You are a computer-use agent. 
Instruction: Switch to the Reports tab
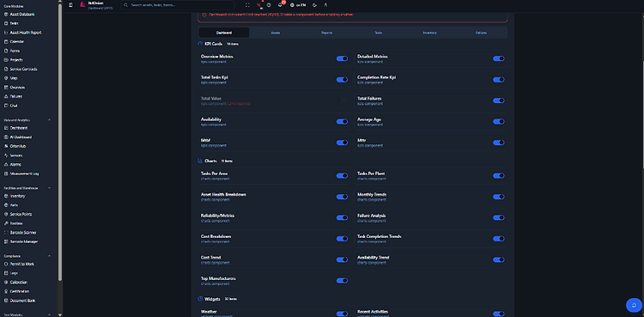327,33
